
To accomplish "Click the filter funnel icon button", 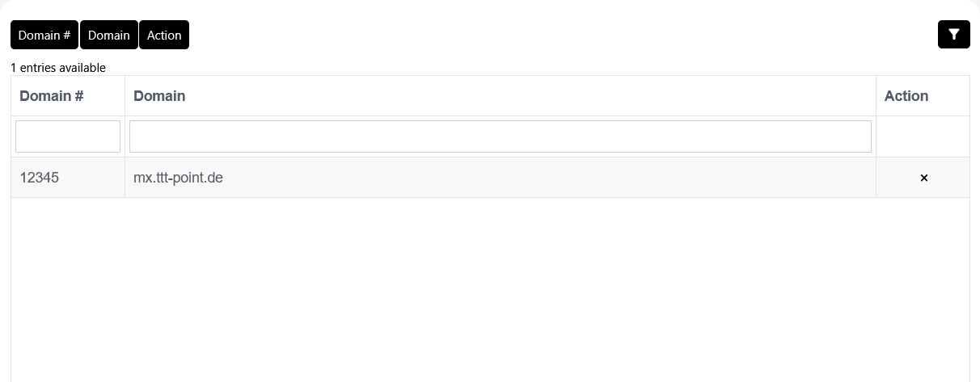I will pyautogui.click(x=953, y=35).
